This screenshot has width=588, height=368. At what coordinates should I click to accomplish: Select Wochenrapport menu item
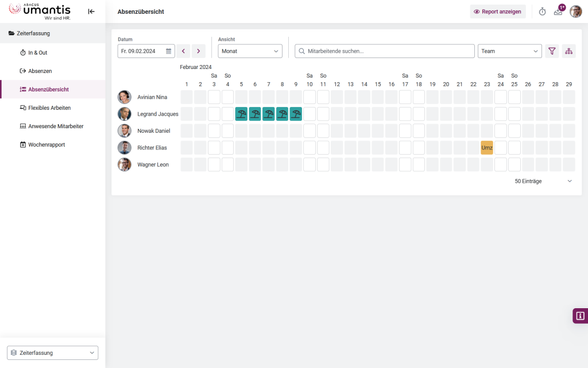pyautogui.click(x=47, y=144)
